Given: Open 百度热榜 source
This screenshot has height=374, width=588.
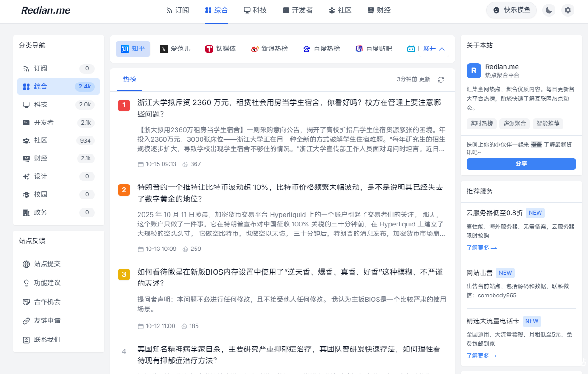Looking at the screenshot, I should point(322,49).
